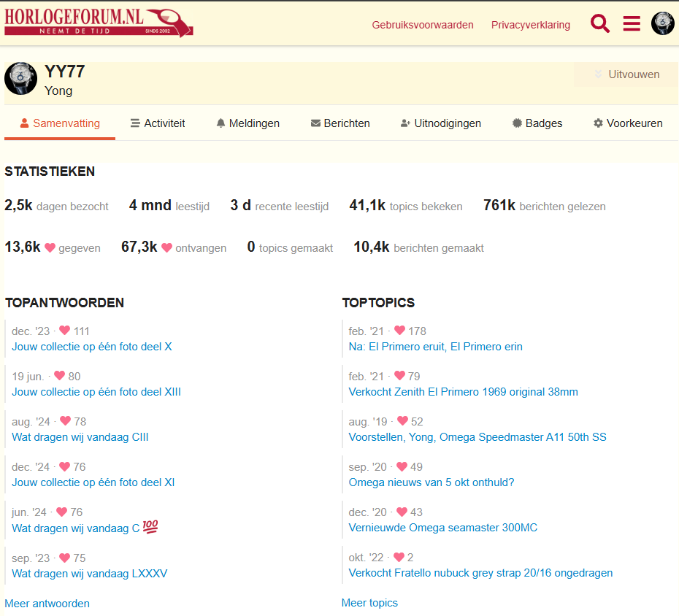
Task: Open the Berichten envelope tab
Action: tap(340, 123)
